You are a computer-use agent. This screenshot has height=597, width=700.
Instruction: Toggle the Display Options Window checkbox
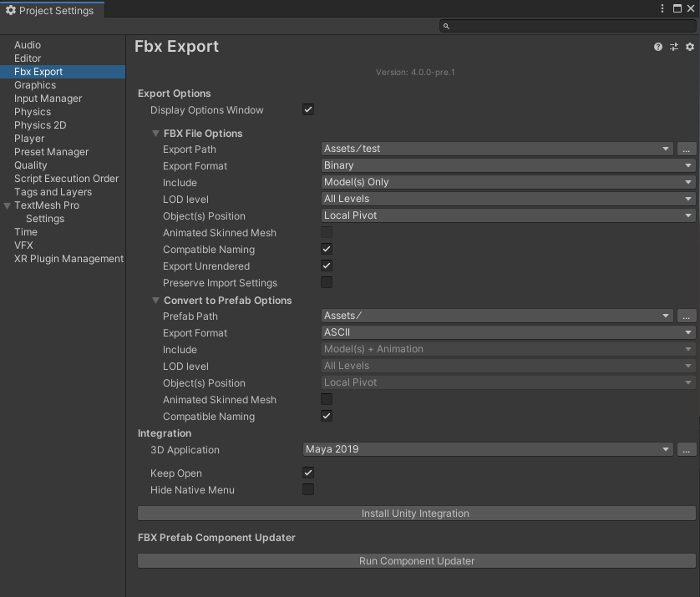(307, 109)
